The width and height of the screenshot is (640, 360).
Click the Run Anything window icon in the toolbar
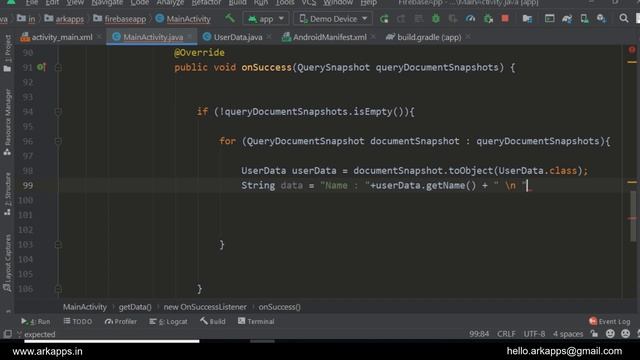tap(549, 19)
